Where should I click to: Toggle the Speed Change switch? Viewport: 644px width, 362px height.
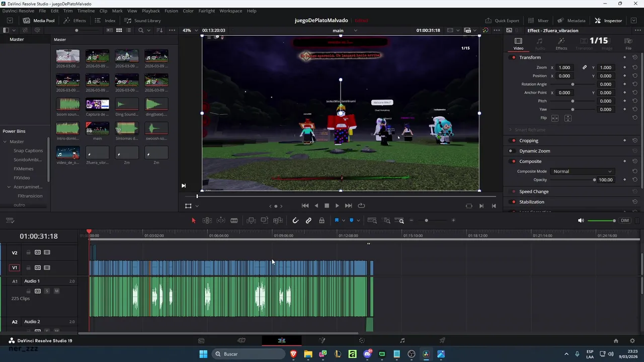coord(513,192)
